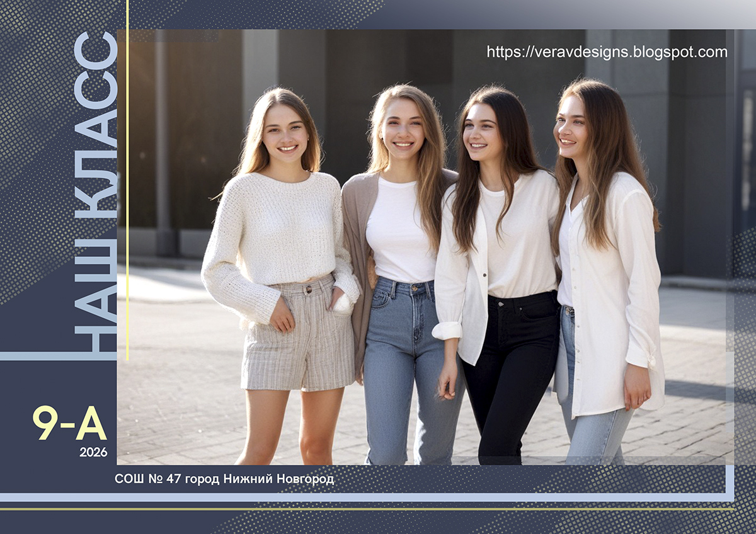Image resolution: width=756 pixels, height=534 pixels.
Task: Select the year "2026" text
Action: [93, 452]
